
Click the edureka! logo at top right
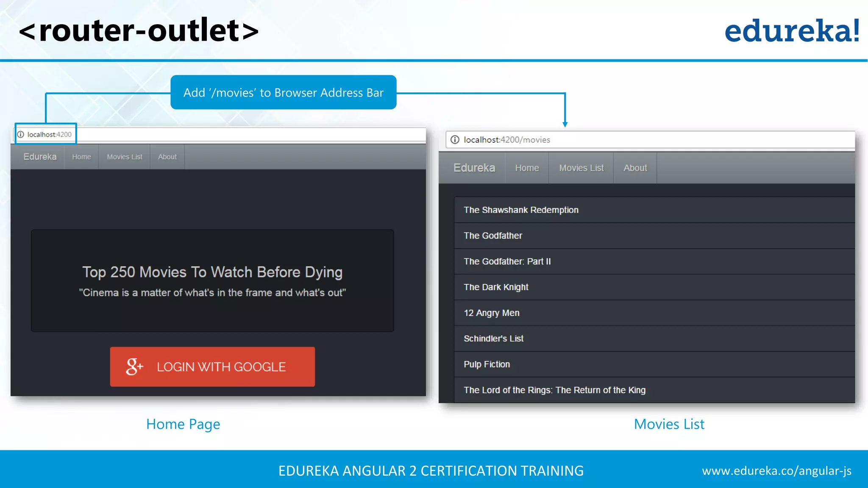[792, 30]
